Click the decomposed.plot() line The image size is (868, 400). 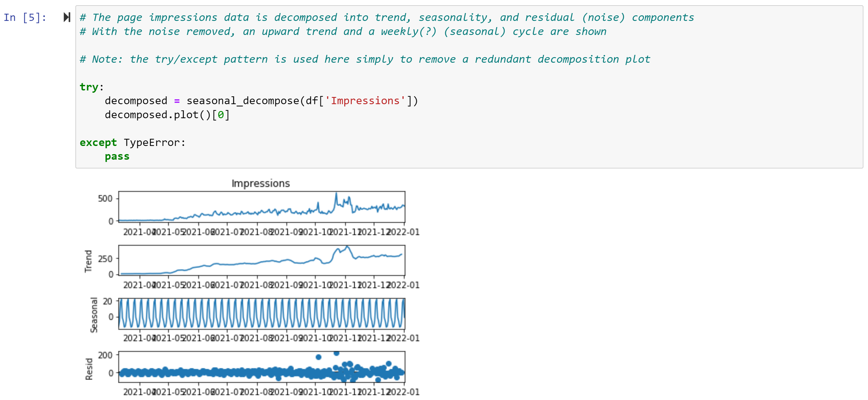pos(167,115)
